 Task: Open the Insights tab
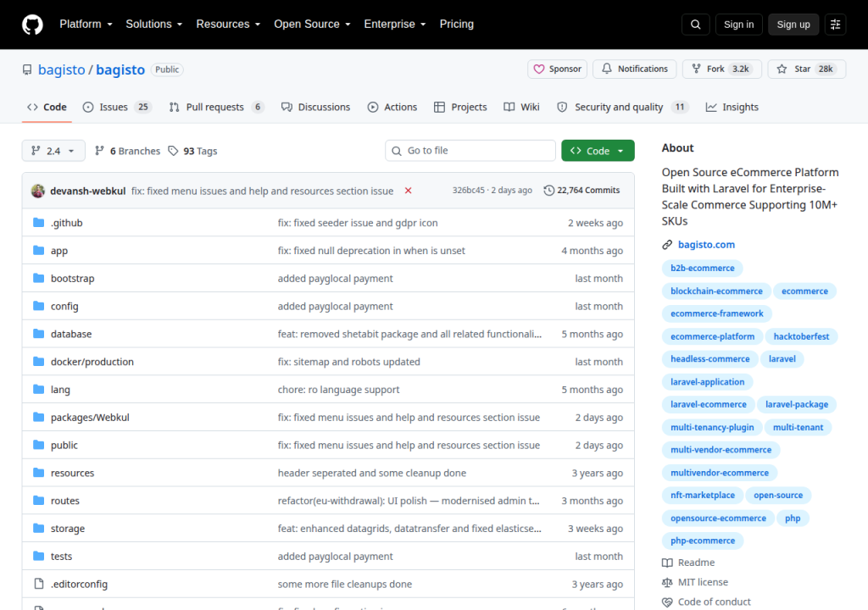click(732, 108)
